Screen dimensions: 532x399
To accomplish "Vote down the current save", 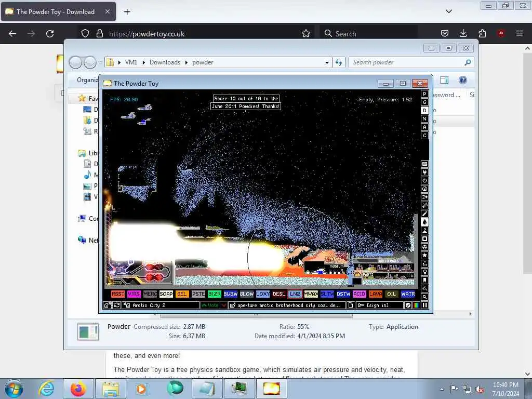I will tap(223, 305).
